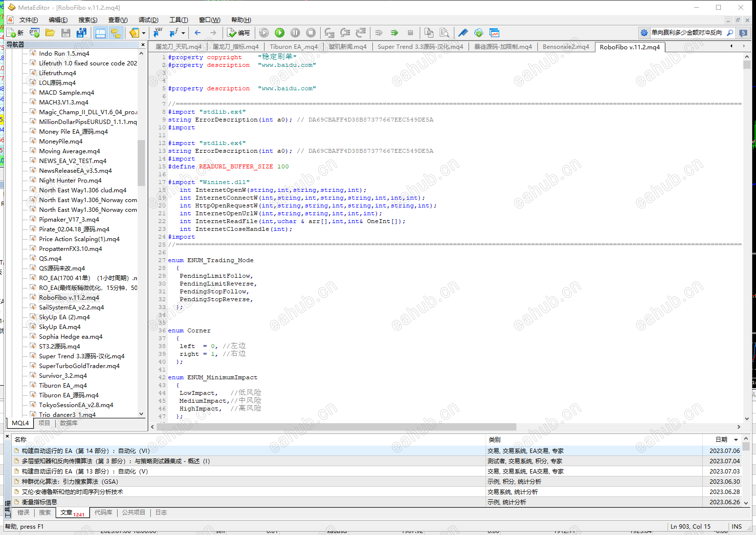The width and height of the screenshot is (756, 535).
Task: Sort articles by the 日期 column header
Action: [721, 439]
